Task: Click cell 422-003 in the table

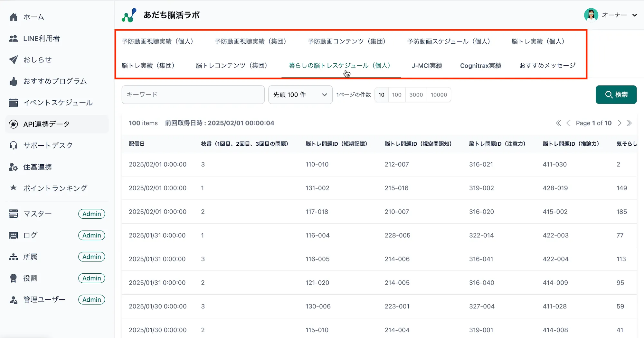Action: coord(555,235)
